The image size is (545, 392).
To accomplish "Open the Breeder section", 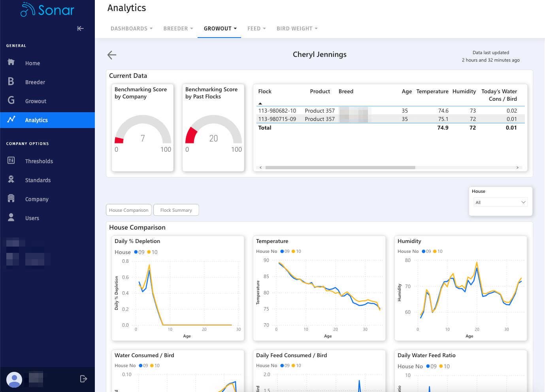I will pyautogui.click(x=35, y=82).
